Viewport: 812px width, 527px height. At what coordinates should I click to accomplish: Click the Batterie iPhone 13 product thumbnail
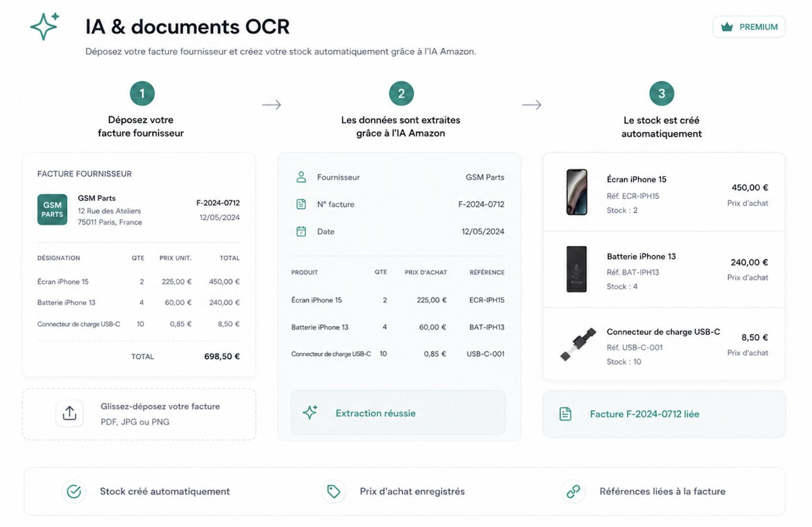(576, 269)
